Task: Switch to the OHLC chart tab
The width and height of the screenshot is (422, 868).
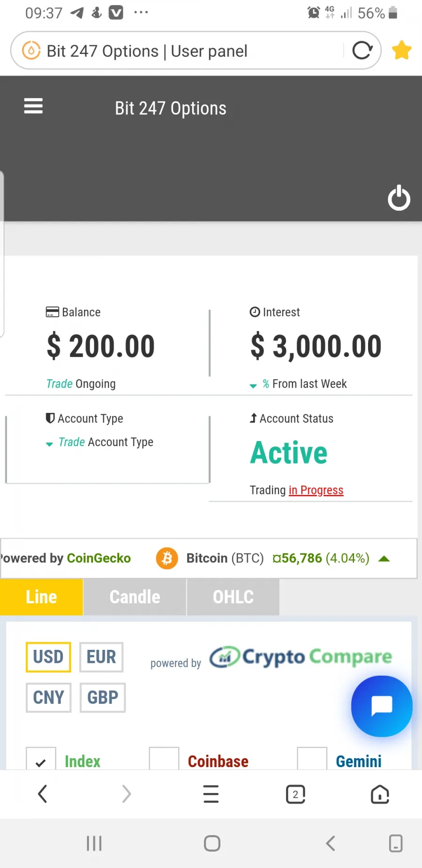Action: pyautogui.click(x=233, y=597)
